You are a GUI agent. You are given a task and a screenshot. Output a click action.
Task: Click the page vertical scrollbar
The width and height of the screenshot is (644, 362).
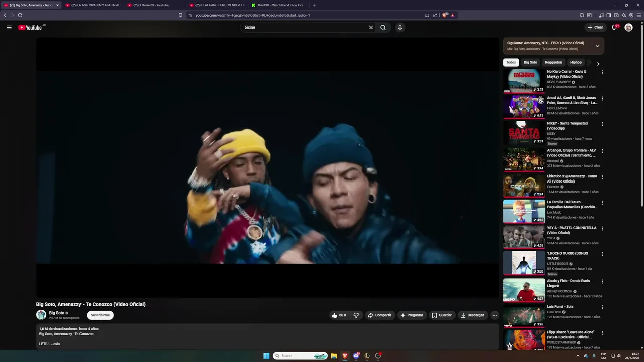click(642, 116)
